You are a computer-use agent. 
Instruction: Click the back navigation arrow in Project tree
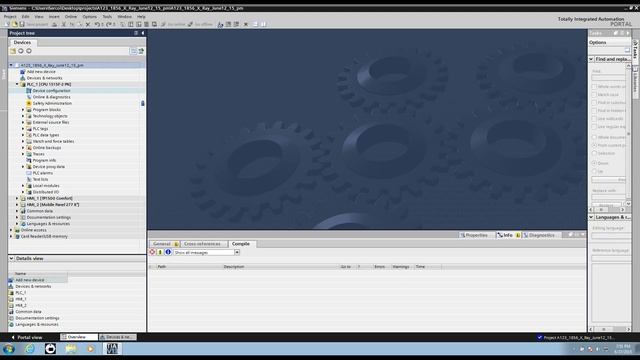pos(21,51)
